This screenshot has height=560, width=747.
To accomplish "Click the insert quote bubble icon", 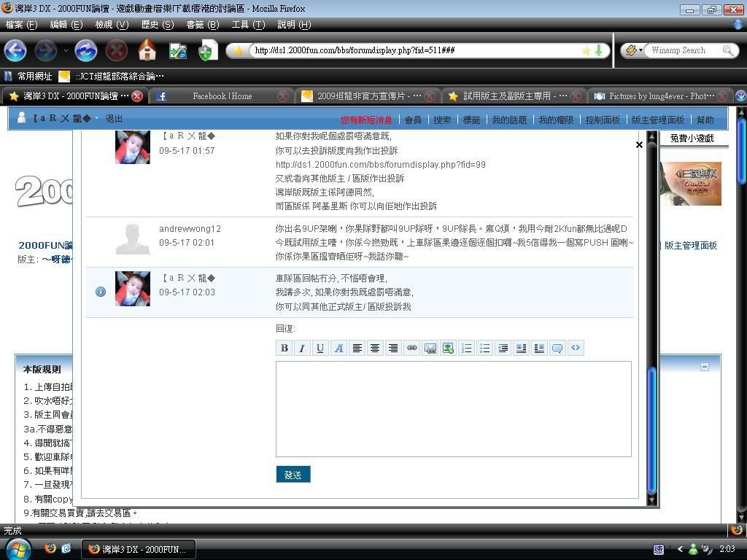I will tap(557, 349).
